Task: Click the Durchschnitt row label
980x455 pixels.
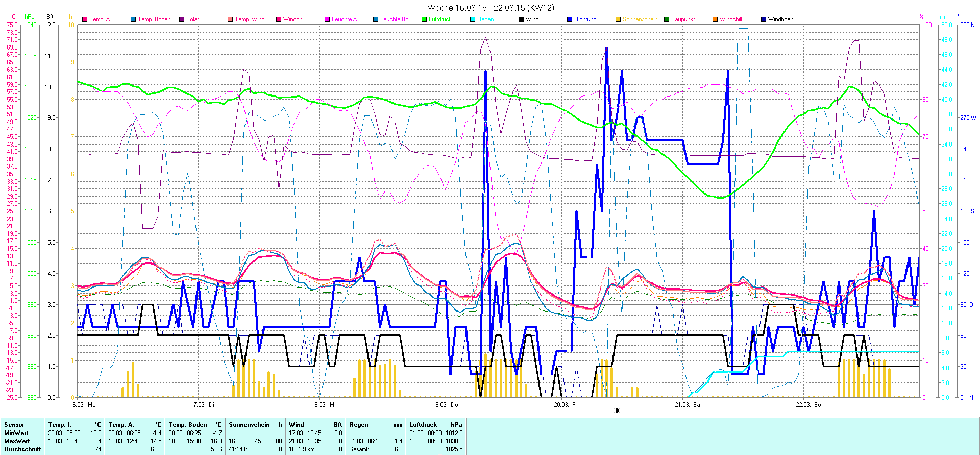Action: coord(22,449)
